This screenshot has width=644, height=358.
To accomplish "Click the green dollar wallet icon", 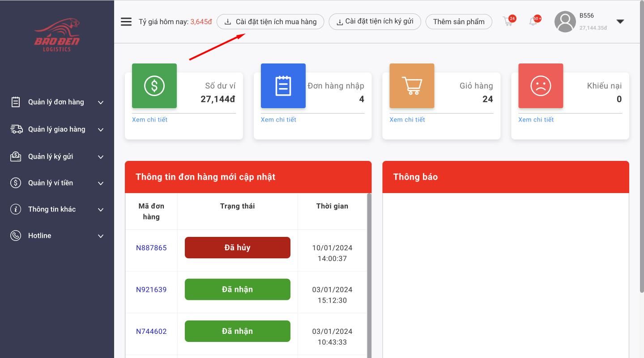I will pos(154,86).
